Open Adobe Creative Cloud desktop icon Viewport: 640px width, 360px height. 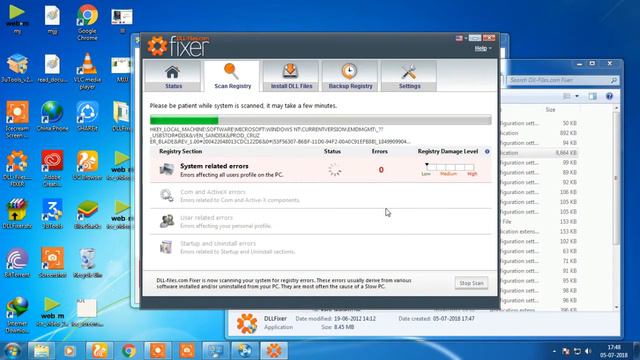[x=52, y=168]
